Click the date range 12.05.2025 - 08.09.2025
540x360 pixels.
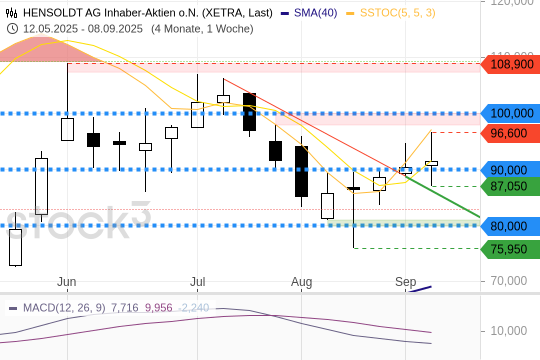pyautogui.click(x=83, y=29)
